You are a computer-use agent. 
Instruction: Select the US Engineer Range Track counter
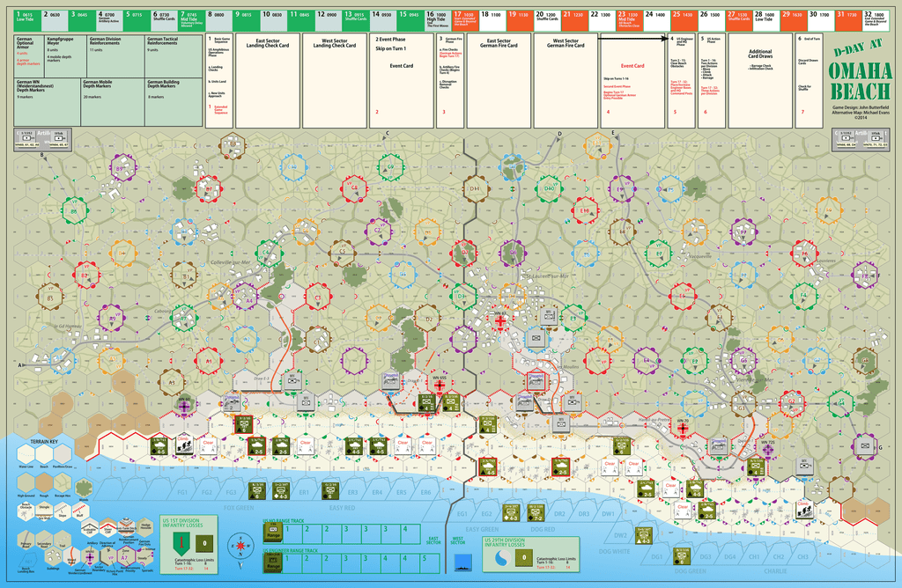pos(273,561)
